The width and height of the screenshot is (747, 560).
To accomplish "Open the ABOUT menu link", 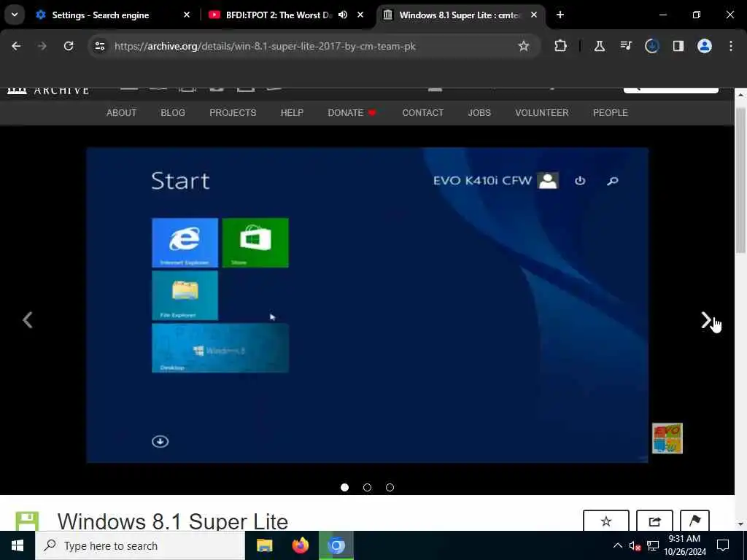I will 122,113.
